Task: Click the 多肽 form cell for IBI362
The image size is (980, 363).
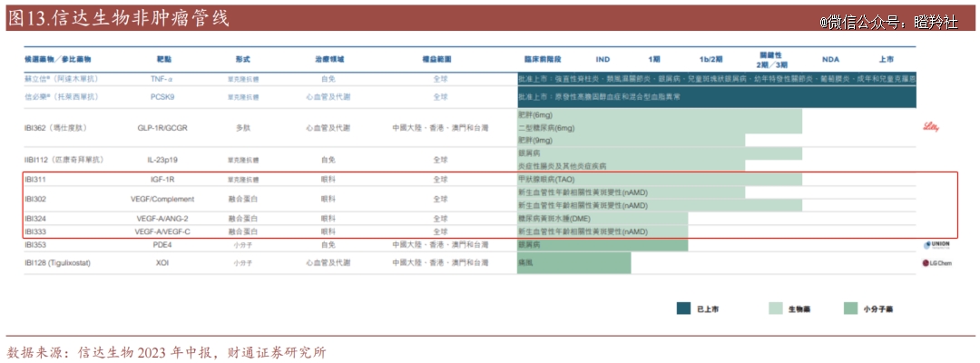Action: pos(243,127)
